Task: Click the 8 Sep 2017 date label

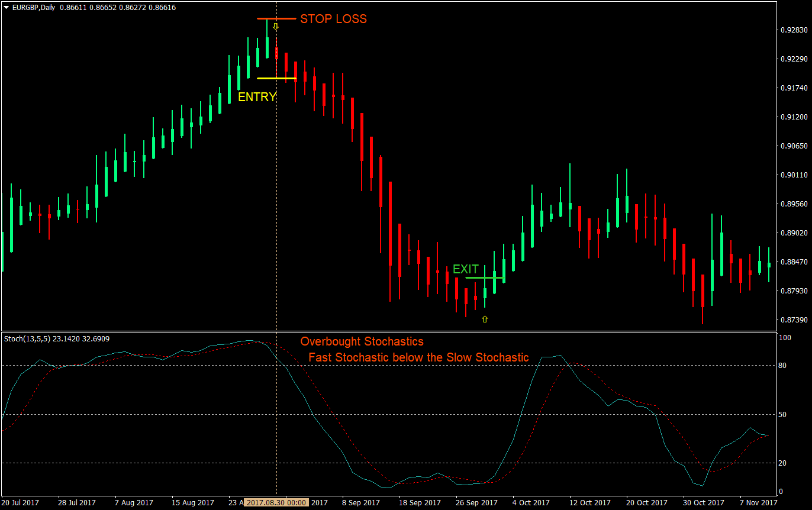Action: (x=361, y=502)
